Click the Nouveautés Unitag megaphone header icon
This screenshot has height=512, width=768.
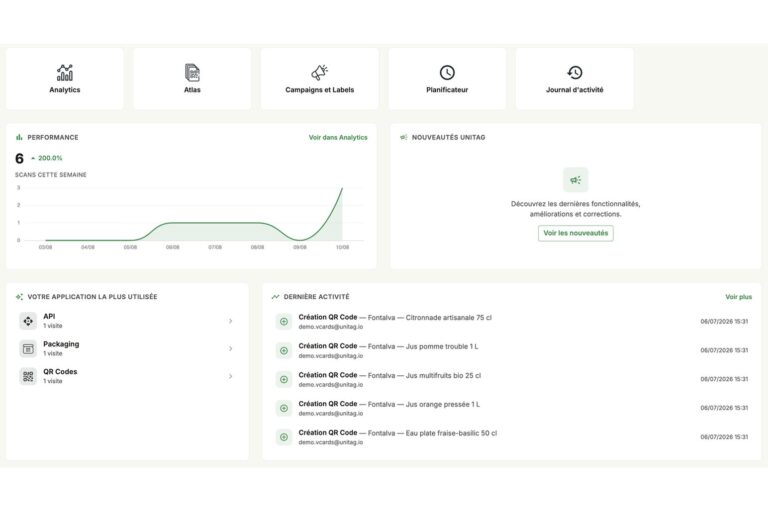click(404, 137)
